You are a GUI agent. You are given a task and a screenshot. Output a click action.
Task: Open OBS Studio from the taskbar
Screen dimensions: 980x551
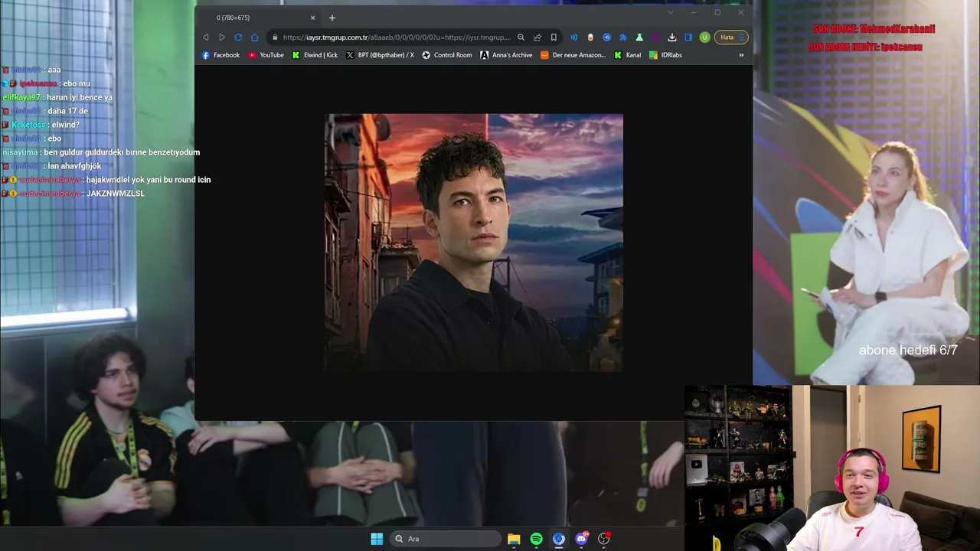coord(604,539)
